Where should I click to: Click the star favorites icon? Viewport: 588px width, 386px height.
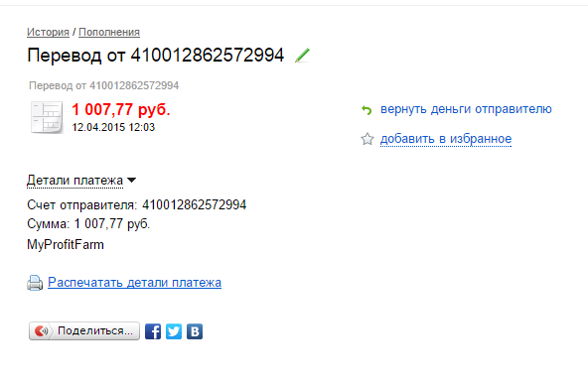(367, 139)
